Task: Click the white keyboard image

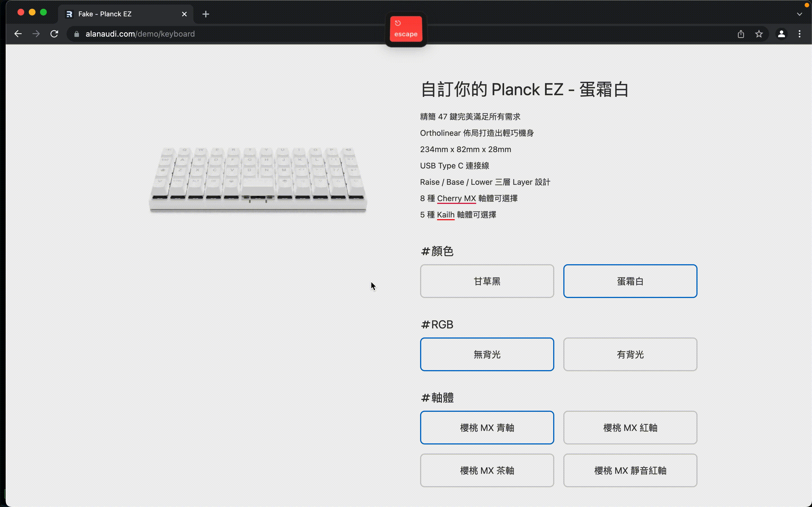Action: (258, 179)
